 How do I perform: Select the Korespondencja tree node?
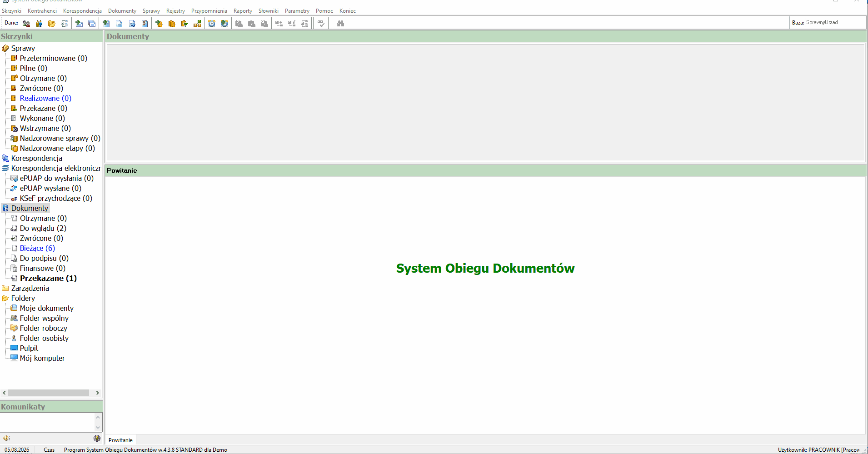click(x=37, y=158)
